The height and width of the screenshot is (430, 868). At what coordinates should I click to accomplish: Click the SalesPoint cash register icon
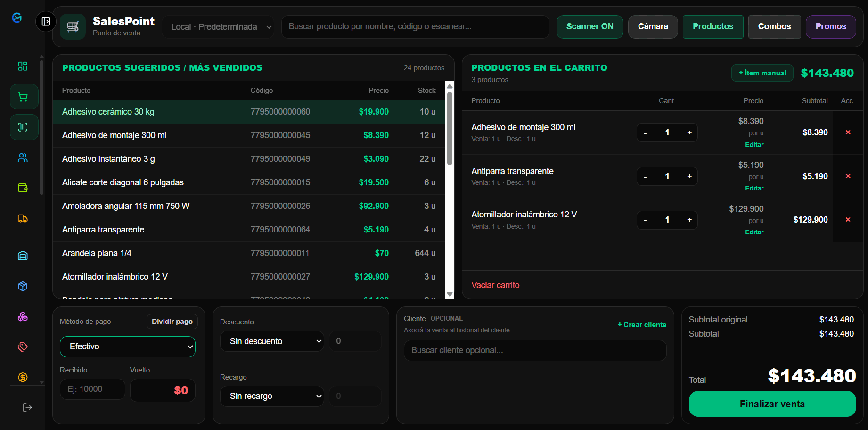pyautogui.click(x=73, y=26)
